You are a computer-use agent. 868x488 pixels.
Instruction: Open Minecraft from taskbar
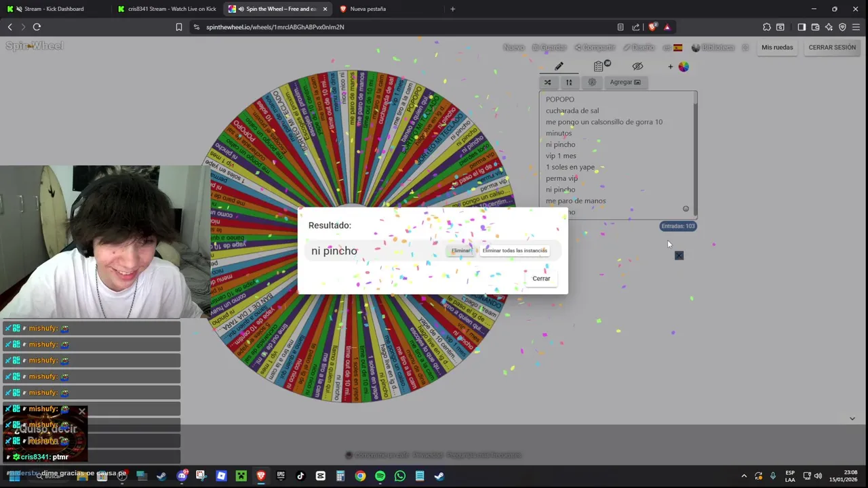click(241, 476)
